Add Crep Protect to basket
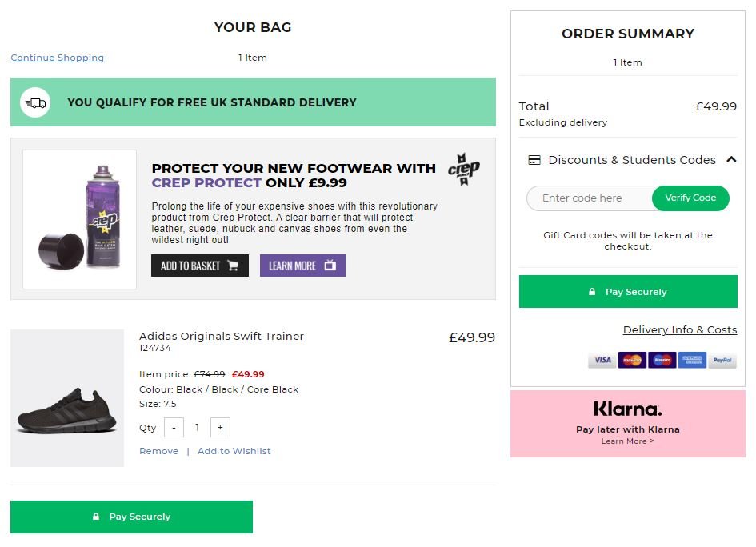The image size is (756, 547). [x=200, y=266]
